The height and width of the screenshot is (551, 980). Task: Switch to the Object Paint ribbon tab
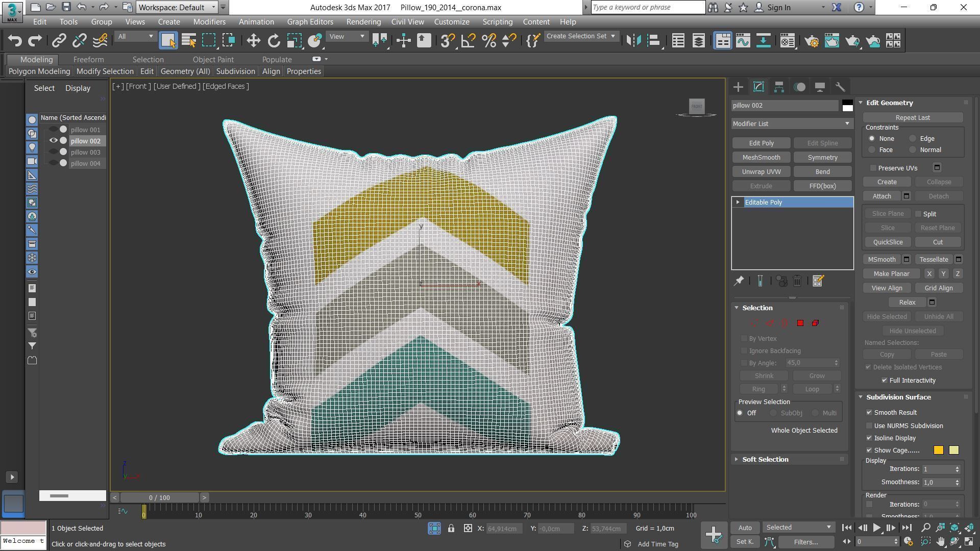213,60
